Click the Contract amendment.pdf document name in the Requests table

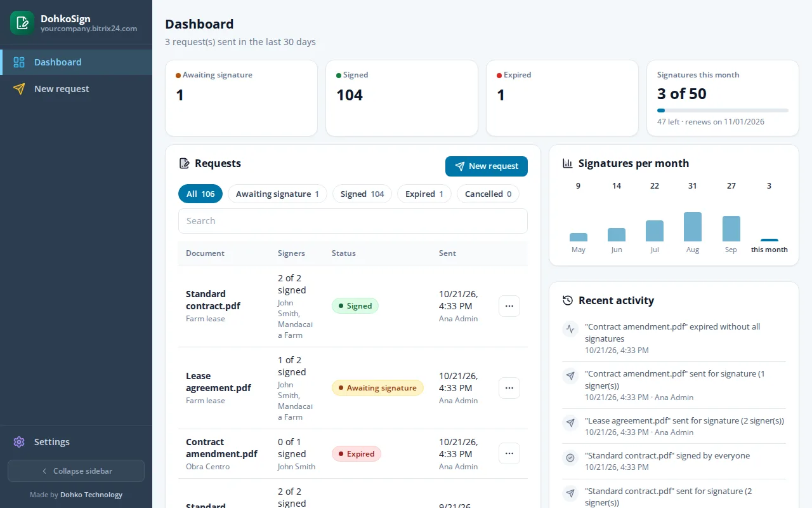tap(221, 448)
